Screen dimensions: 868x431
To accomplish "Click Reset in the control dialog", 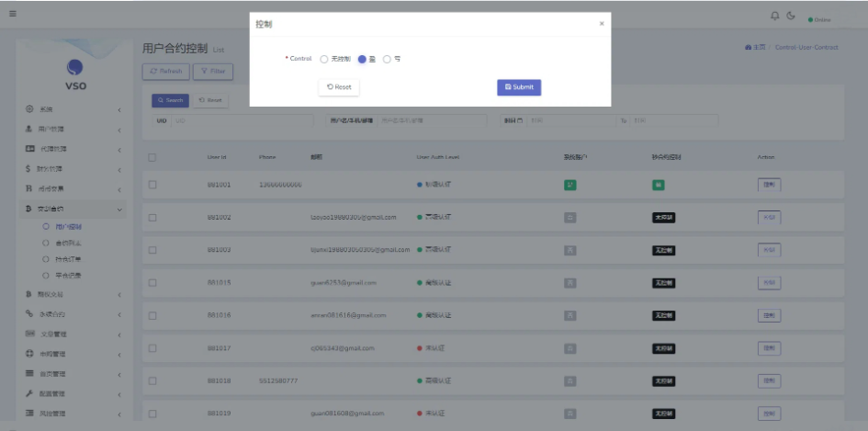I will point(339,87).
